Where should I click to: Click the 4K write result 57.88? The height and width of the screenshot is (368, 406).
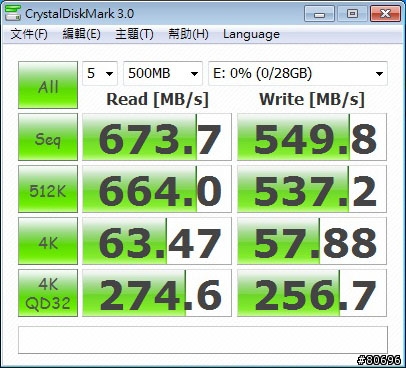point(312,241)
